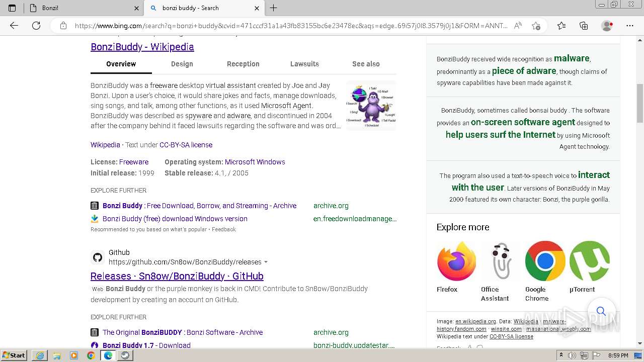The image size is (644, 362).
Task: Click the Freeware license value
Action: (x=134, y=162)
